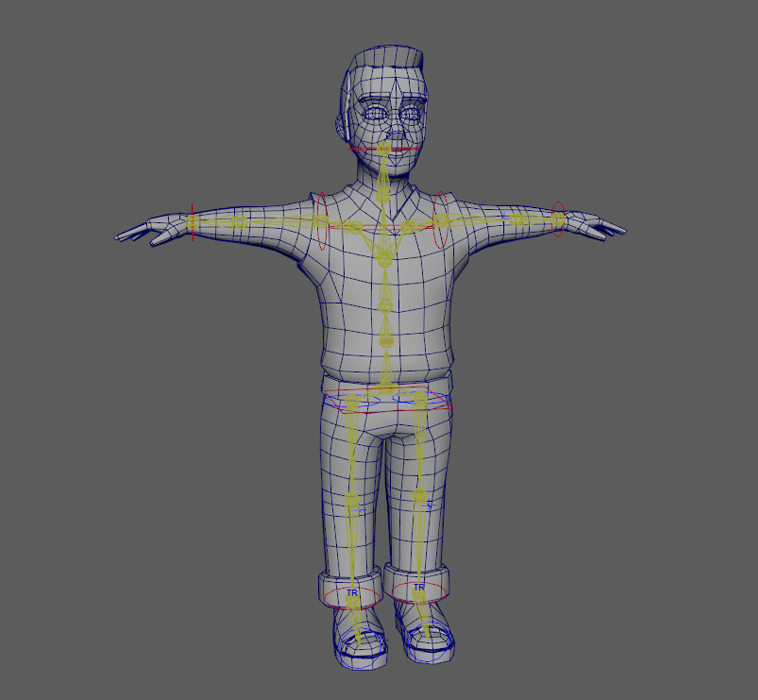This screenshot has height=700, width=758.
Task: Select the pelvis root joint at the waistline
Action: coord(386,388)
